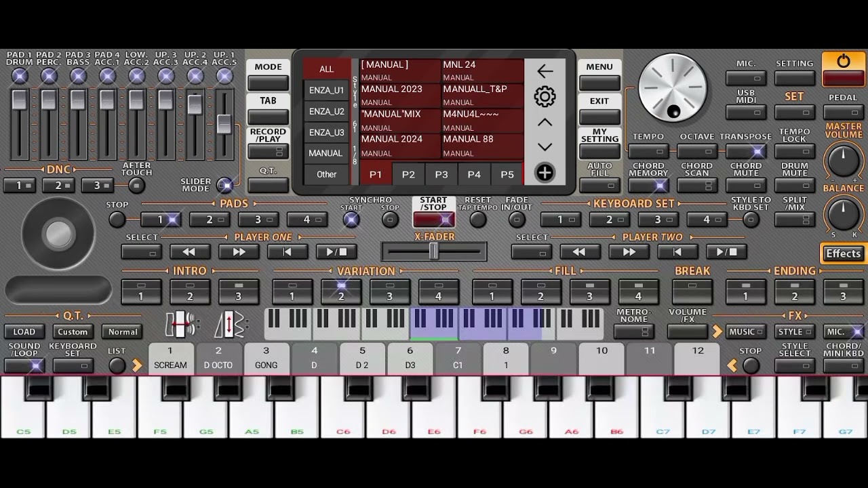Select the Other category tab
Viewport: 868px width, 488px height.
click(327, 174)
